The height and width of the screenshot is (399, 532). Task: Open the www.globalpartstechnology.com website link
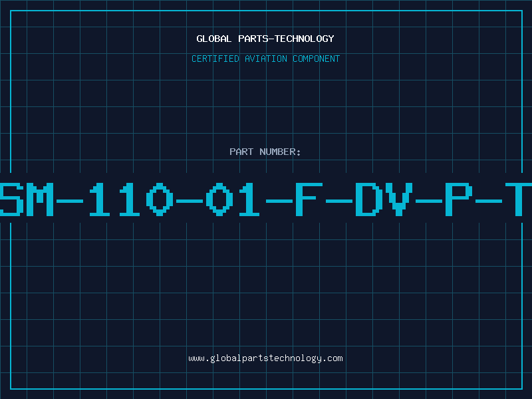[265, 358]
